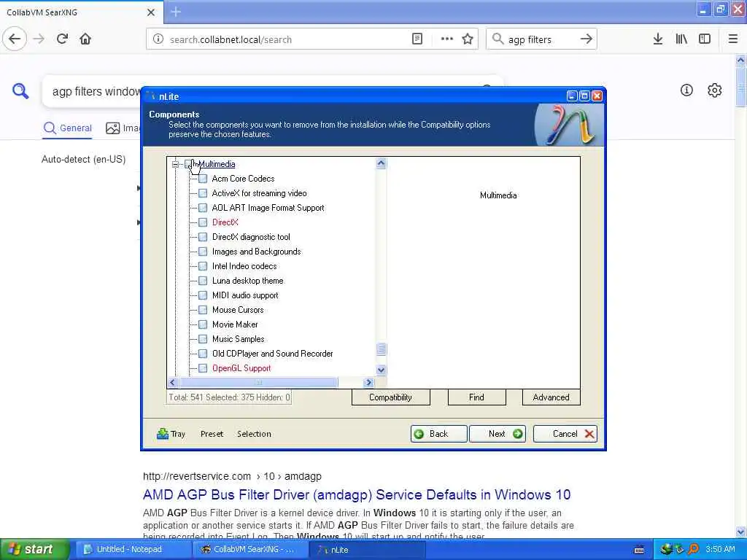Check DirectX diagnostic tool checkbox
The width and height of the screenshot is (747, 560).
pyautogui.click(x=203, y=237)
